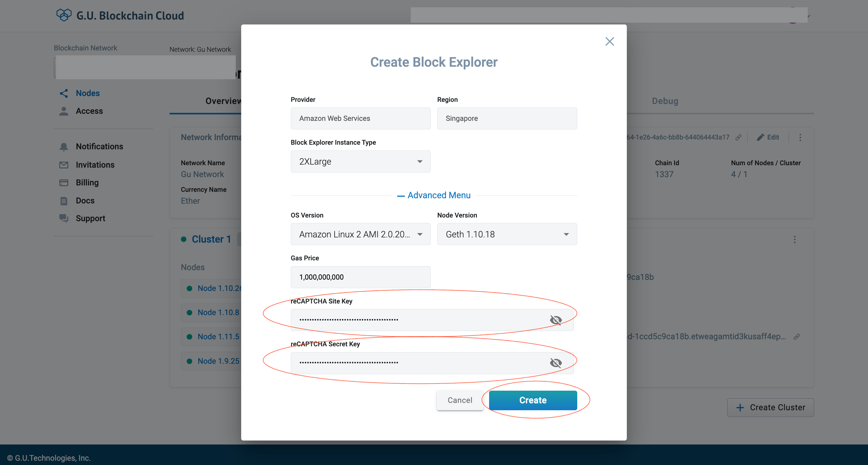Click the reCAPTCHA Site Key field

(432, 320)
